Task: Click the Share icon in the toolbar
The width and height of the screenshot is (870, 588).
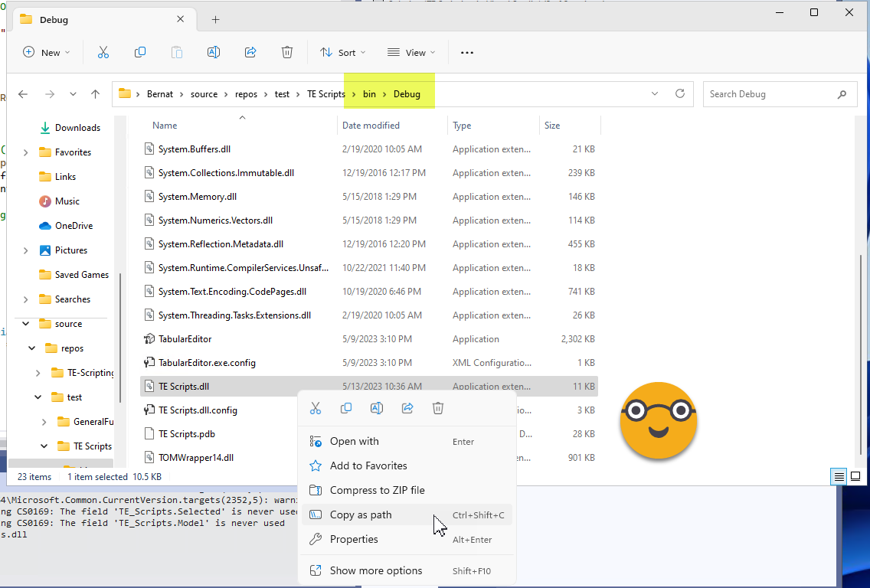Action: point(250,52)
